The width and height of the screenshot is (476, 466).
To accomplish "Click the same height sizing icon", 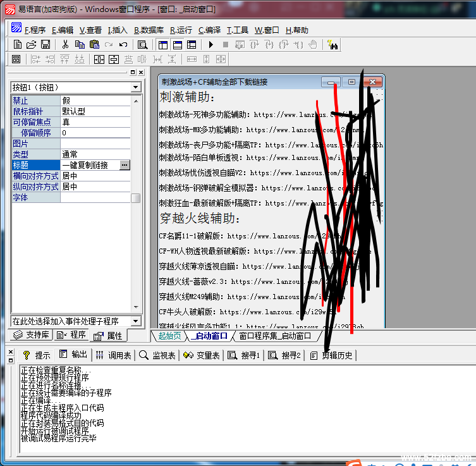I will [x=207, y=59].
